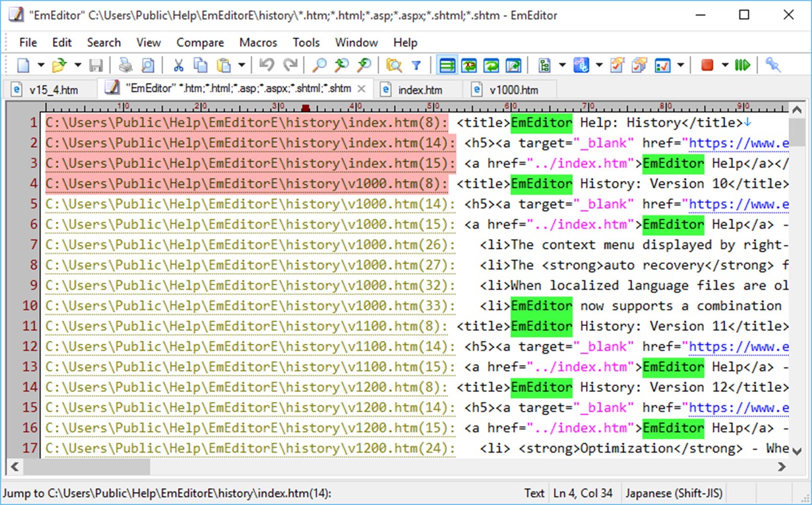812x505 pixels.
Task: Select the Print Preview icon
Action: (147, 65)
